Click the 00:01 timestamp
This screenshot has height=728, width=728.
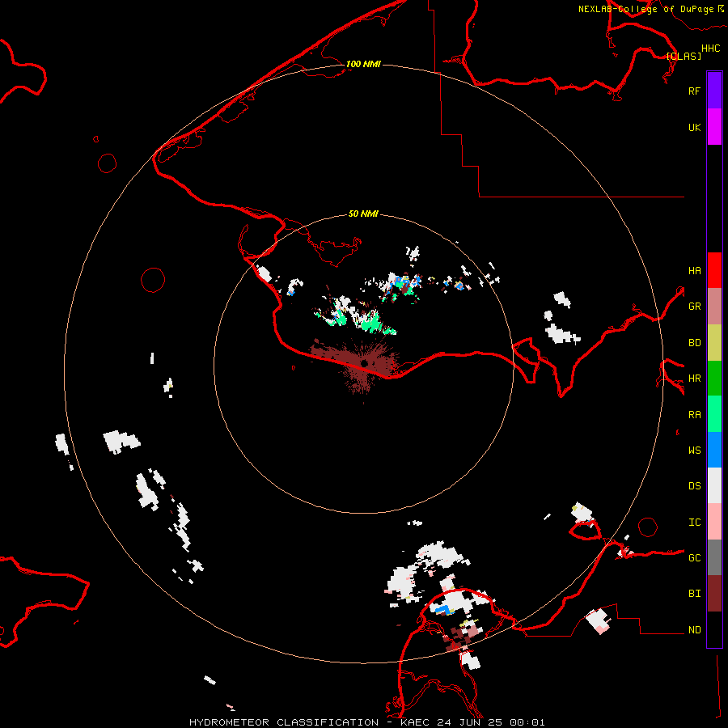[527, 722]
